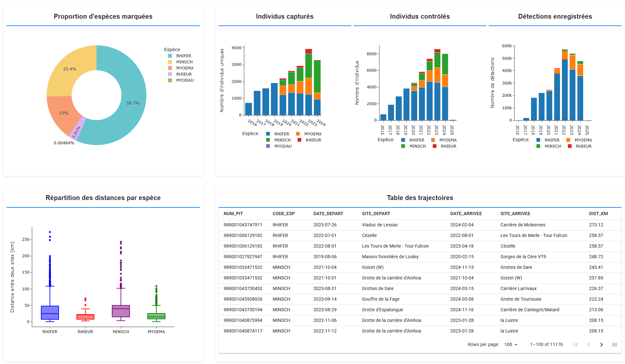
Task: Go to previous page of trajectories
Action: [x=588, y=344]
